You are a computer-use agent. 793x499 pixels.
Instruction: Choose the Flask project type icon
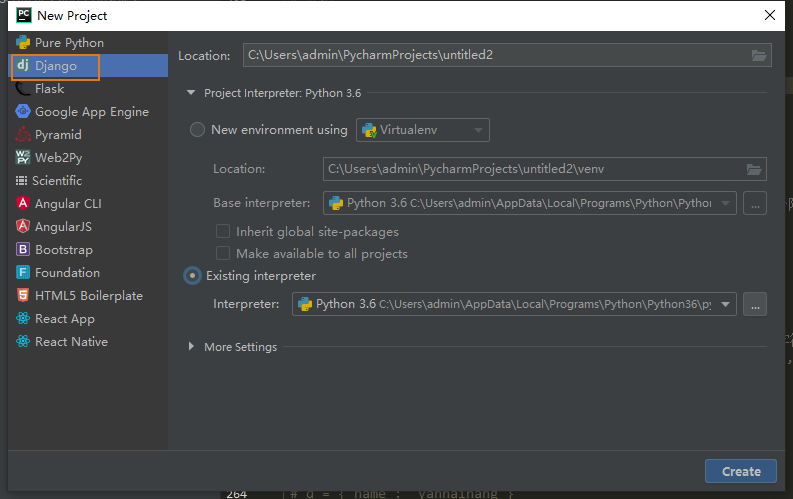[23, 88]
